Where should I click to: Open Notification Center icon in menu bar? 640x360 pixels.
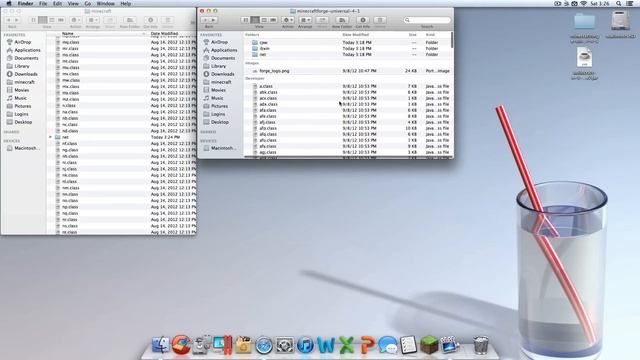pos(630,3)
